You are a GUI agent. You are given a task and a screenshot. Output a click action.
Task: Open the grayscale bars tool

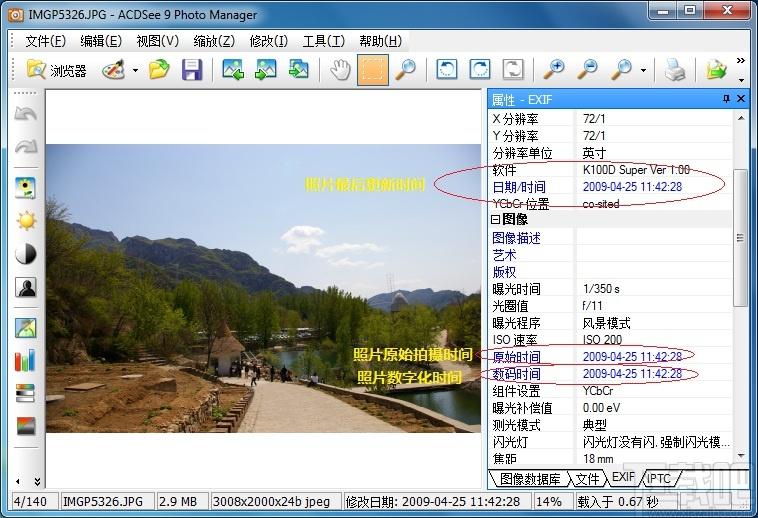coord(26,393)
